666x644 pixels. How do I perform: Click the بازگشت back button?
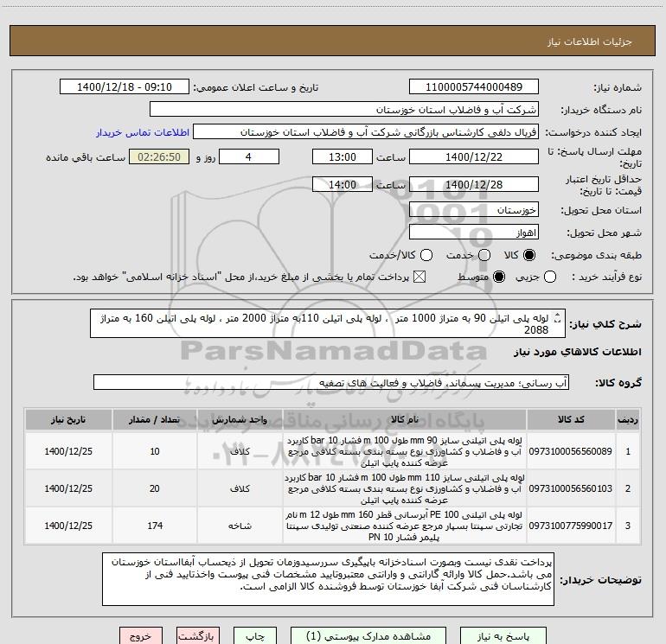coord(198,636)
